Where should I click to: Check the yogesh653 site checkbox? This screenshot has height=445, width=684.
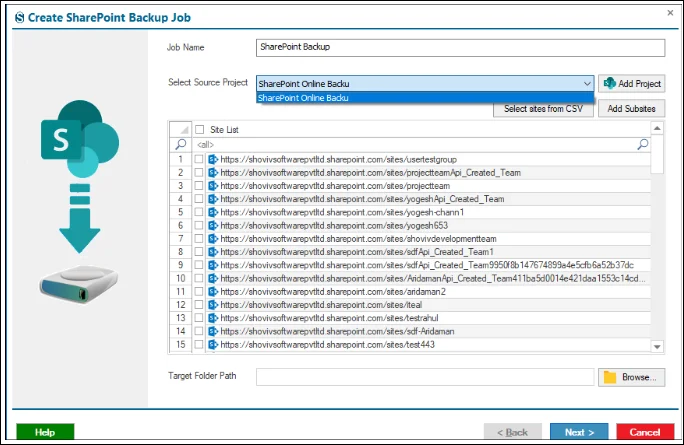[x=199, y=226]
